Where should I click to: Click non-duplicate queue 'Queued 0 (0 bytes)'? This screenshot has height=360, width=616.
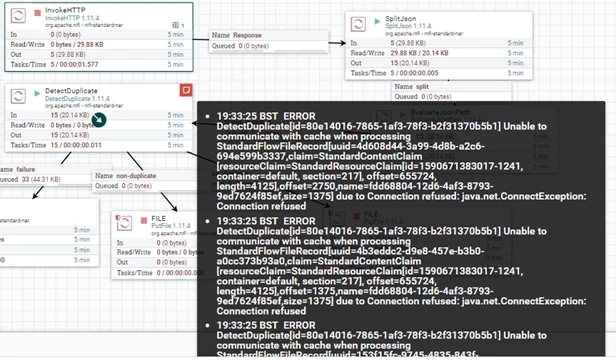pyautogui.click(x=123, y=186)
